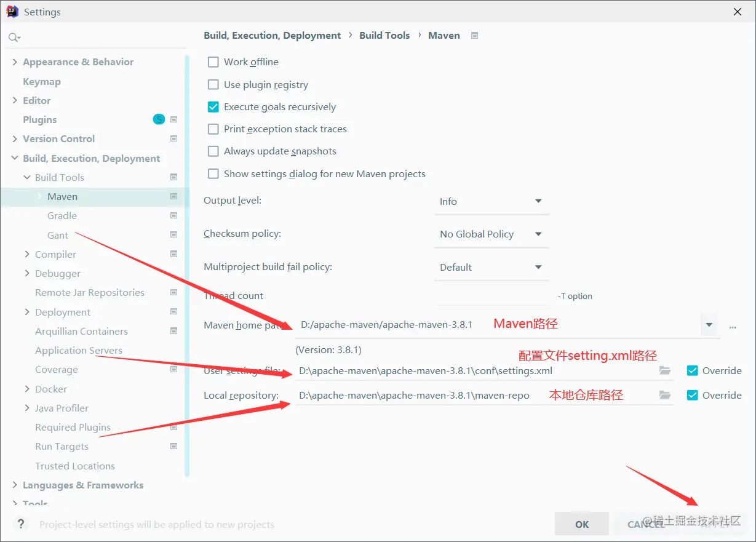Expand the Version Control section
756x542 pixels.
(15, 138)
